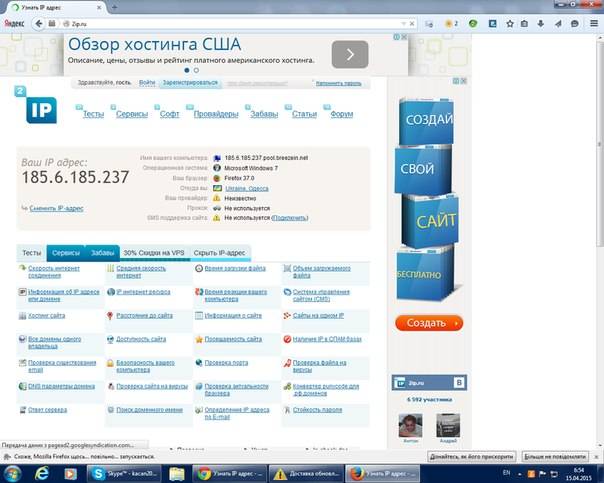This screenshot has height=483, width=604.
Task: Open the bookmarks list clipboard icon
Action: (x=524, y=23)
